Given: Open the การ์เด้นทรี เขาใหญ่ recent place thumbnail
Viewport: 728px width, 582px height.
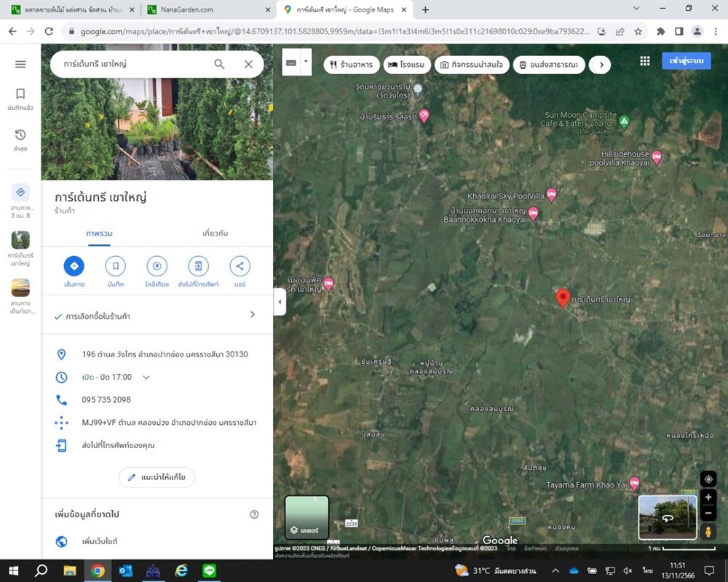Looking at the screenshot, I should coord(20,240).
